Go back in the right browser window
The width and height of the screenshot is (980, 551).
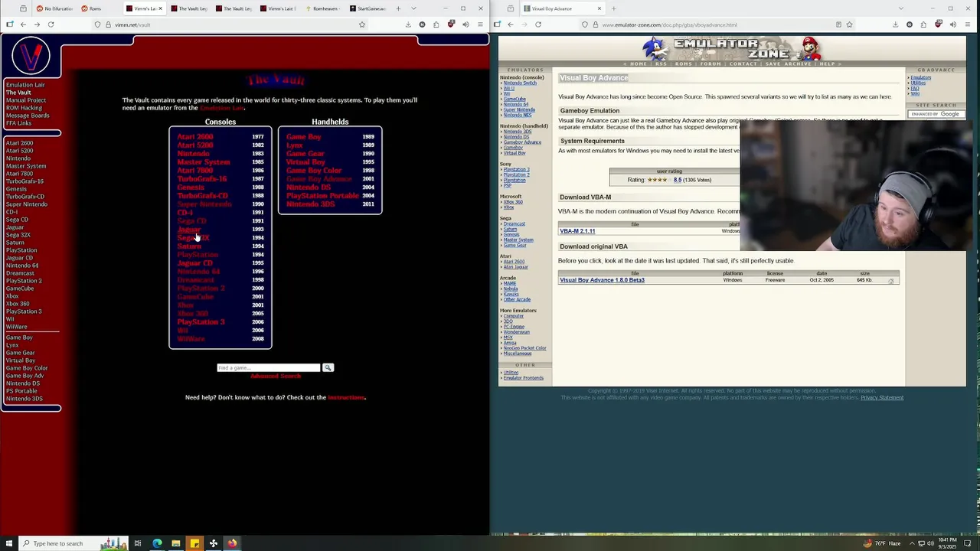pos(511,24)
